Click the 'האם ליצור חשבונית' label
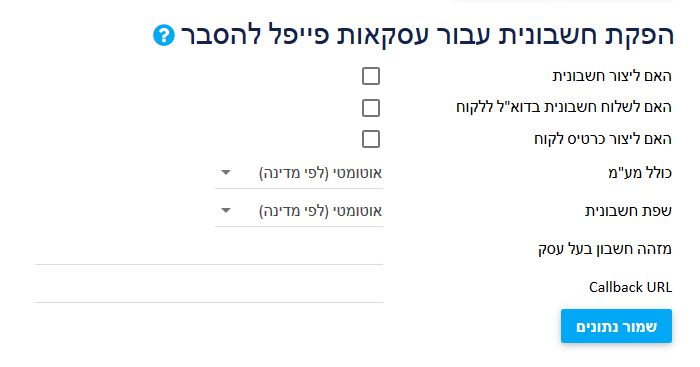Viewport: 700px width, 367px height. 612,76
